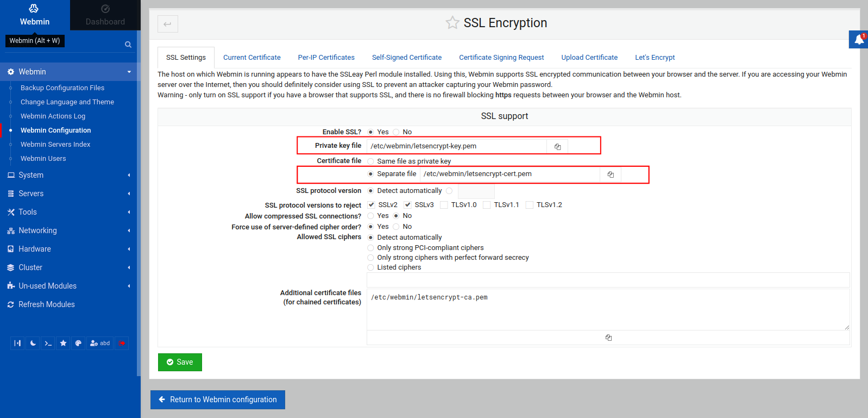
Task: Click the green Save button
Action: pyautogui.click(x=180, y=362)
